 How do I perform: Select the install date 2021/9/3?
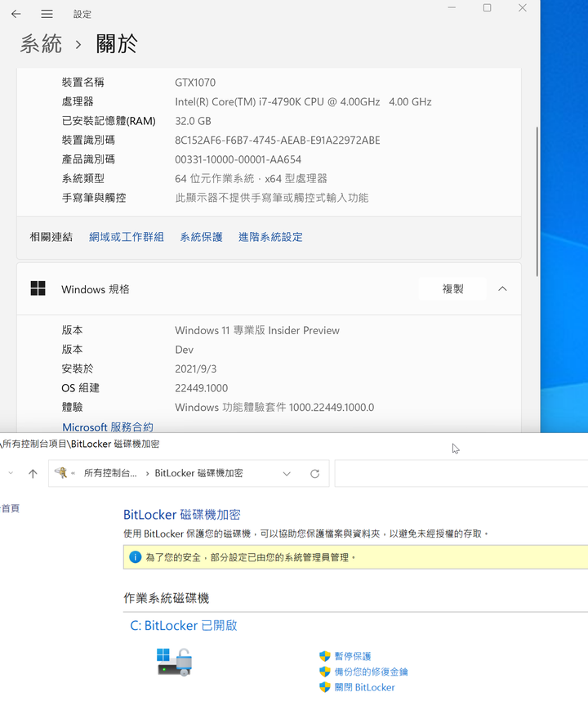point(196,368)
